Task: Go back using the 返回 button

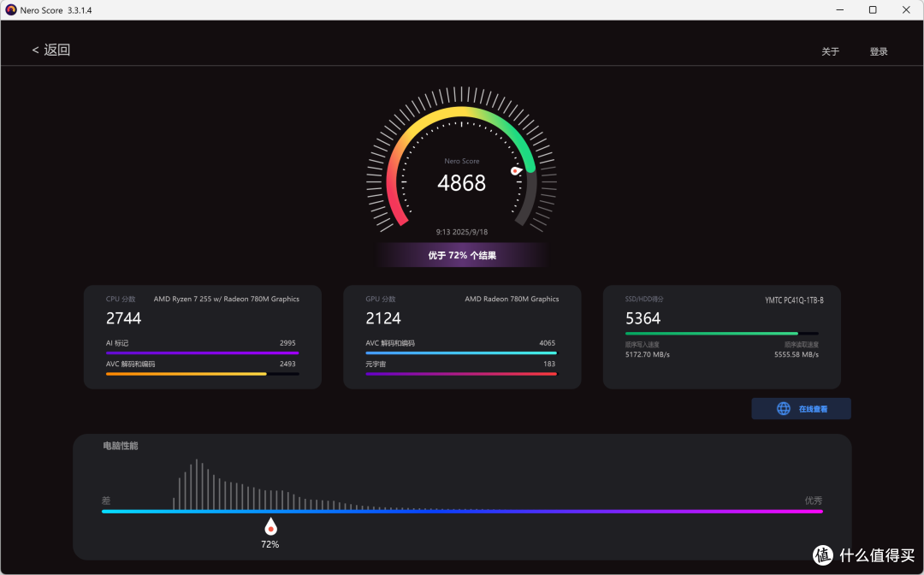Action: click(51, 50)
